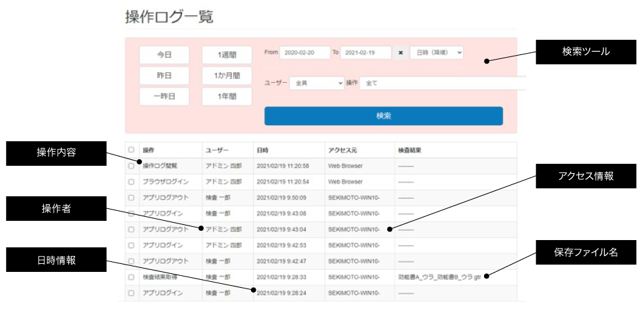Set the range using the 1週間 button

(x=226, y=54)
